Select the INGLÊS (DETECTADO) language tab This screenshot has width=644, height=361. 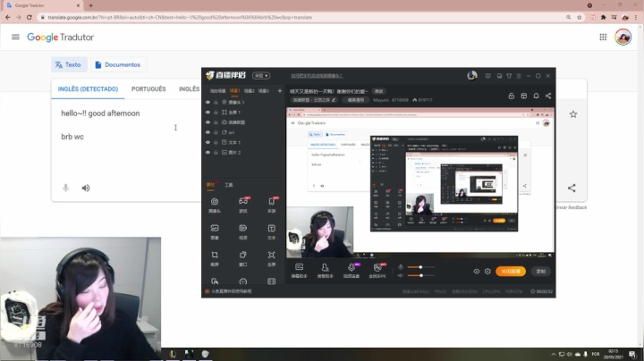(88, 89)
